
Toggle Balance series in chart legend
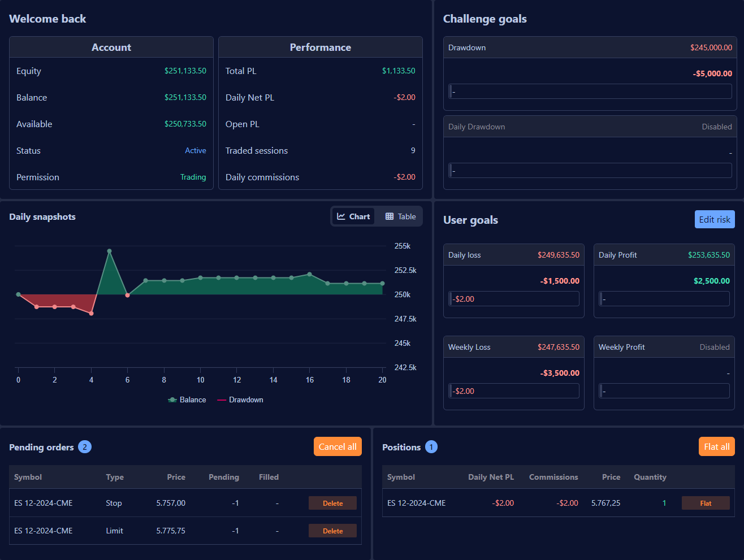coord(187,400)
